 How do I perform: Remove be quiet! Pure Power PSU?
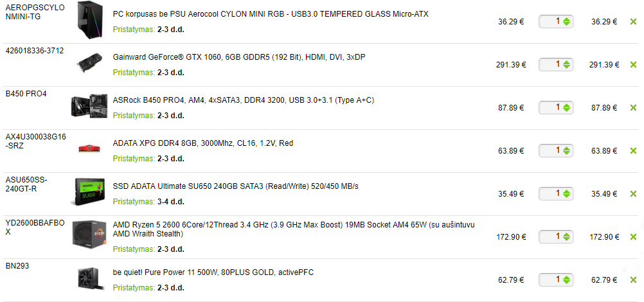(x=633, y=280)
